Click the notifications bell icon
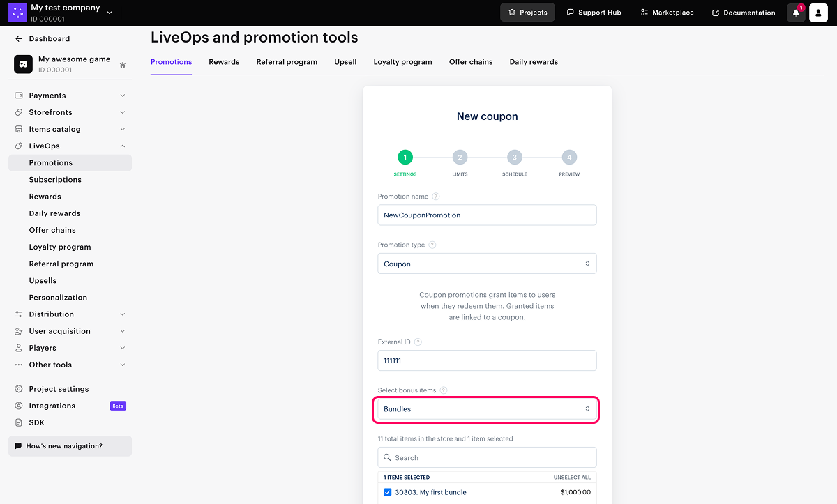This screenshot has height=504, width=837. click(796, 13)
